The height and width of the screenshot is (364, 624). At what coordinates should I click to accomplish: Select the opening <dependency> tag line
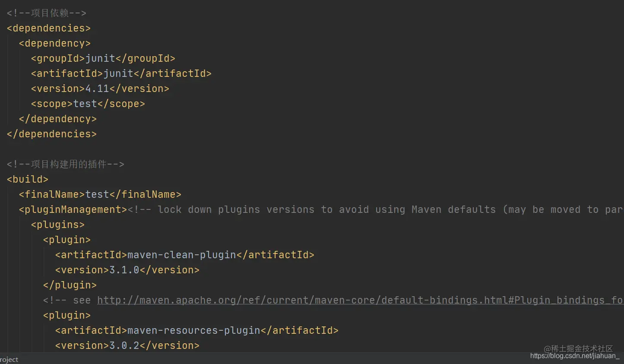(x=55, y=43)
